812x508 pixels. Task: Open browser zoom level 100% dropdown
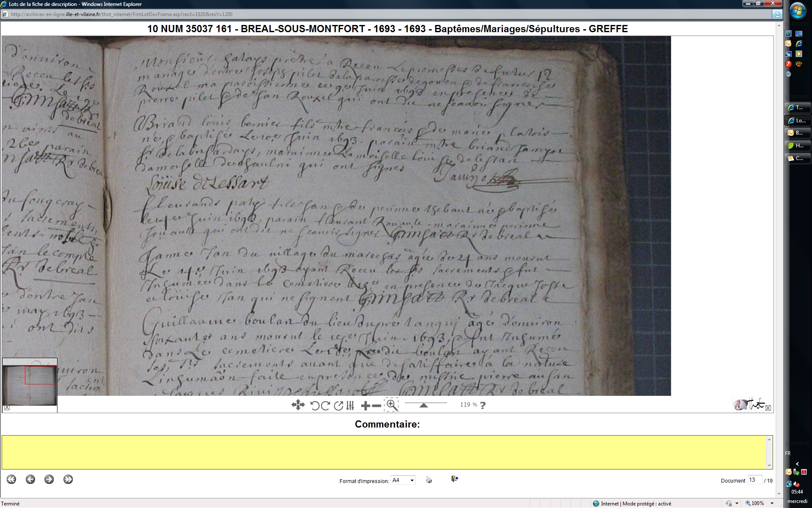click(x=772, y=503)
